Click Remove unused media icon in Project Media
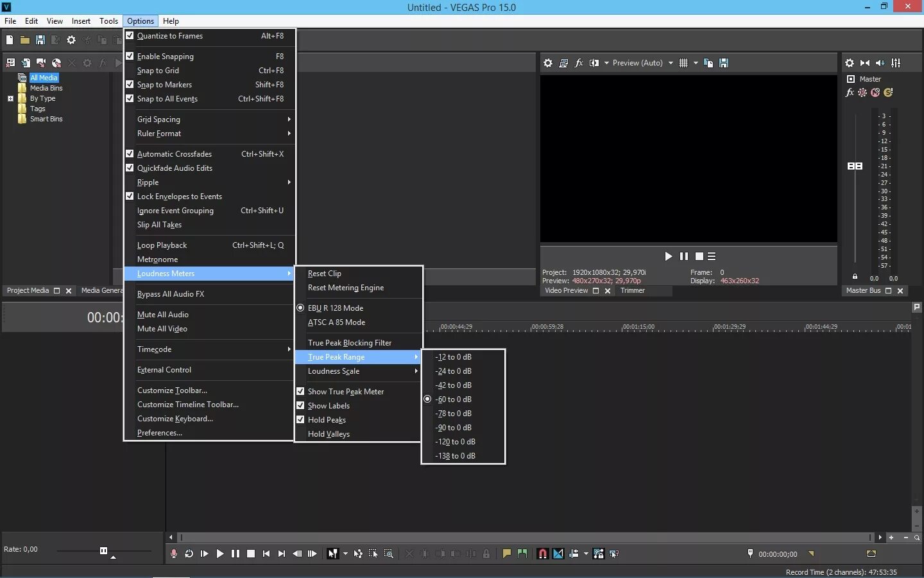This screenshot has height=578, width=924. coord(10,63)
